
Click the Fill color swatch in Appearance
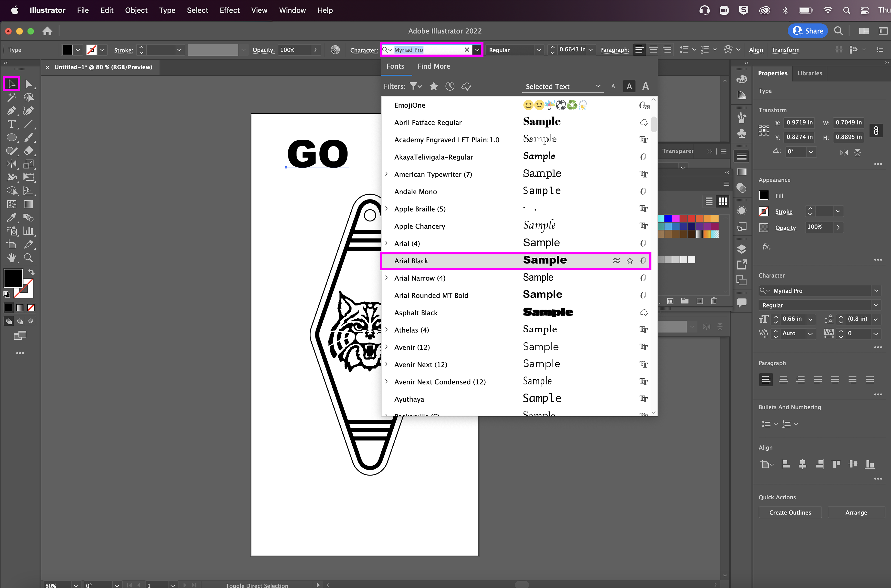point(764,195)
